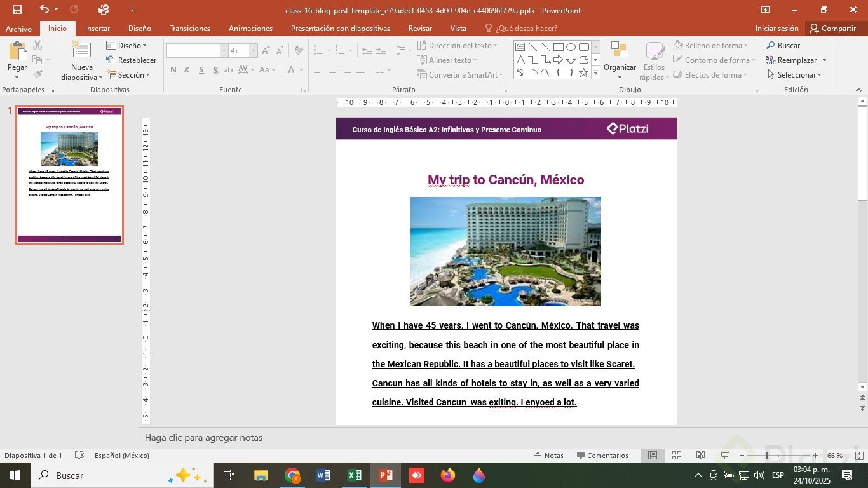Image resolution: width=868 pixels, height=488 pixels.
Task: Switch to normal view in status bar
Action: pos(653,456)
